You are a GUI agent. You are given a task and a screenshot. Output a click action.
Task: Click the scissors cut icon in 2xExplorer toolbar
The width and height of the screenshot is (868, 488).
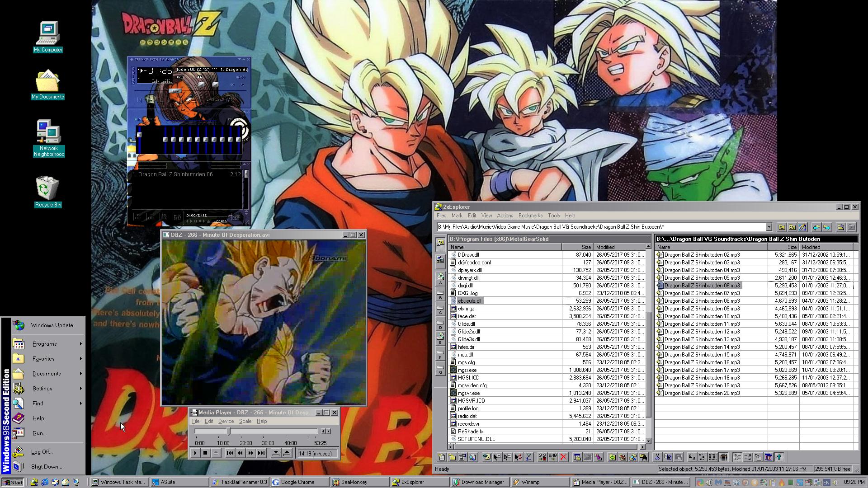657,457
